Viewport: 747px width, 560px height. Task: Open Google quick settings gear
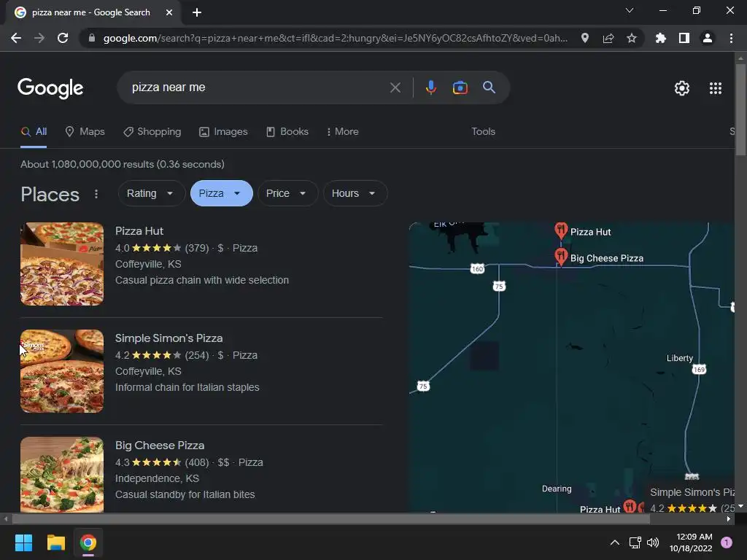pyautogui.click(x=682, y=88)
